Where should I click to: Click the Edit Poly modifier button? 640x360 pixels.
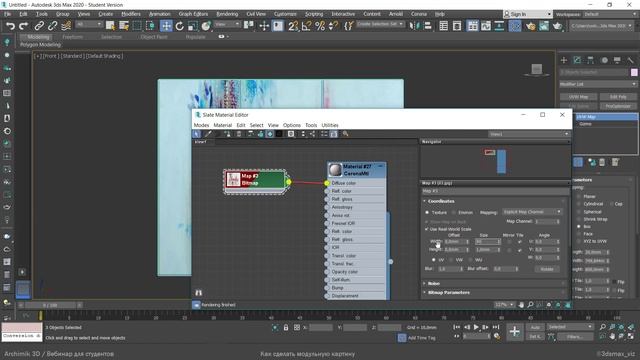(x=618, y=97)
